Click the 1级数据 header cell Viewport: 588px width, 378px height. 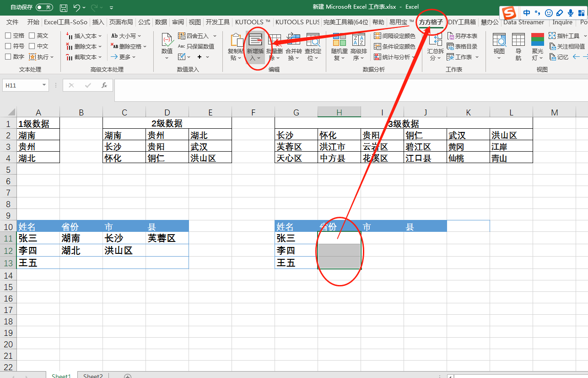38,123
